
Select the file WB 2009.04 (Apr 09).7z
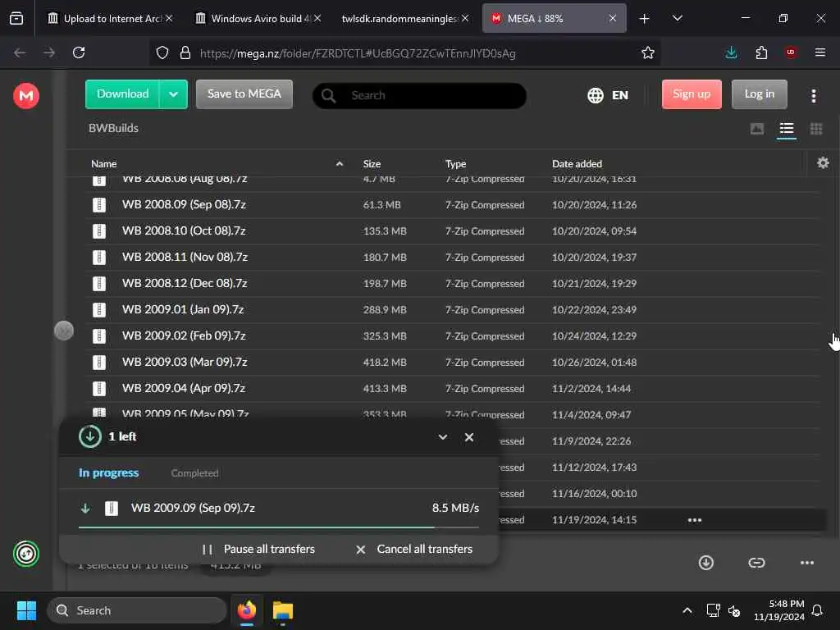(453, 388)
